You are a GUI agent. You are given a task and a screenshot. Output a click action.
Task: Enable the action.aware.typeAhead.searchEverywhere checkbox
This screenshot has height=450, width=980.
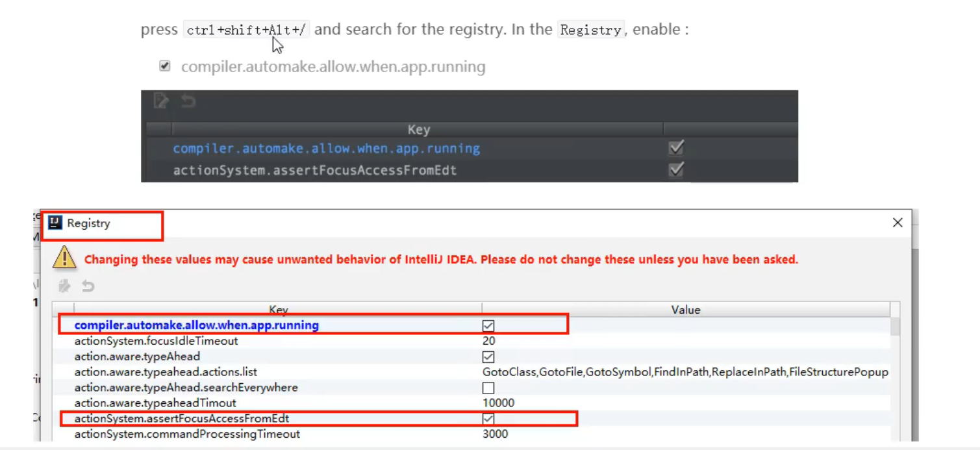488,388
